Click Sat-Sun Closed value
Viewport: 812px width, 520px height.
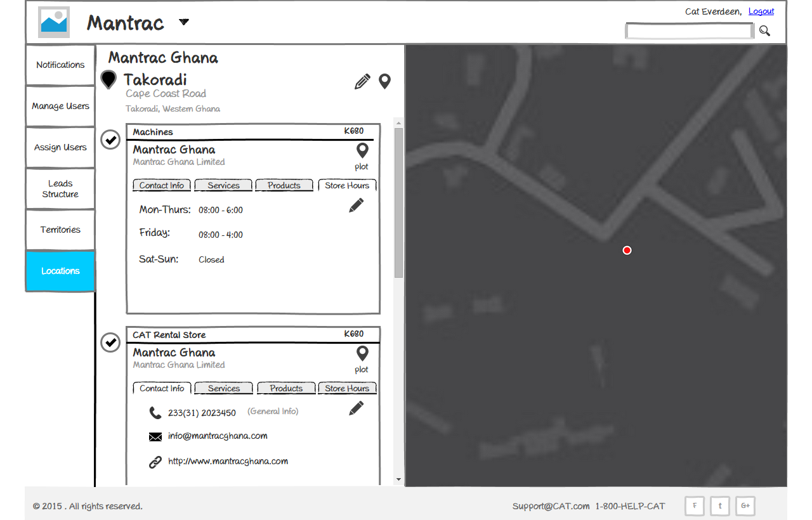(211, 259)
